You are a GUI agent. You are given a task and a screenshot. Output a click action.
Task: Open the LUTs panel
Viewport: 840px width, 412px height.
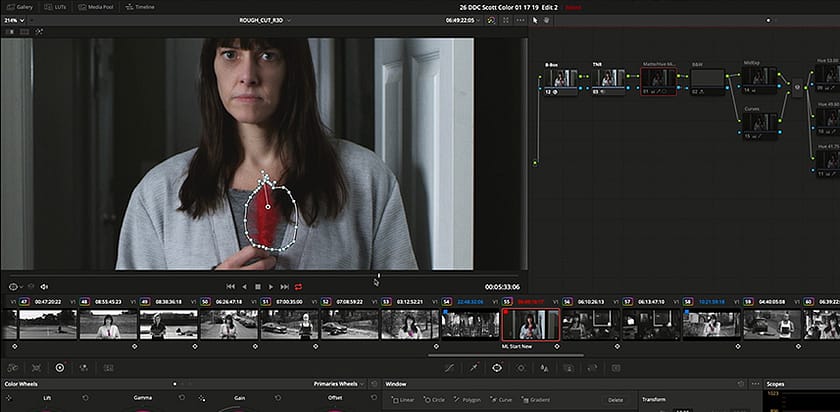point(55,7)
